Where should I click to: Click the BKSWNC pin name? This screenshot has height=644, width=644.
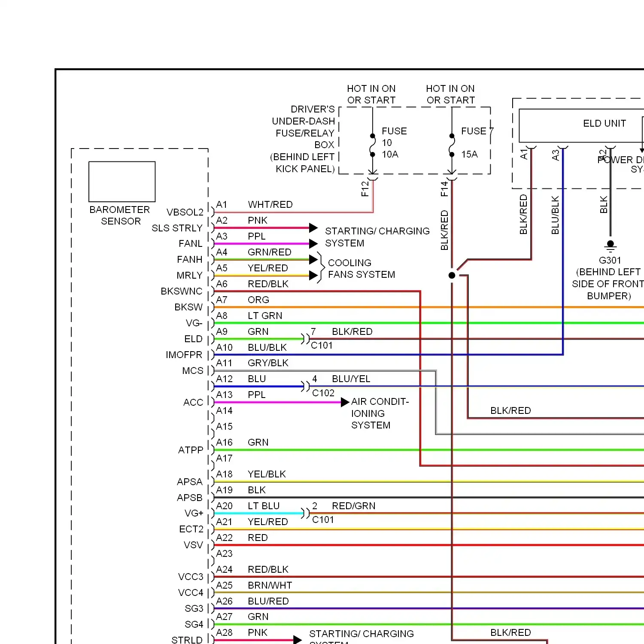tap(181, 291)
